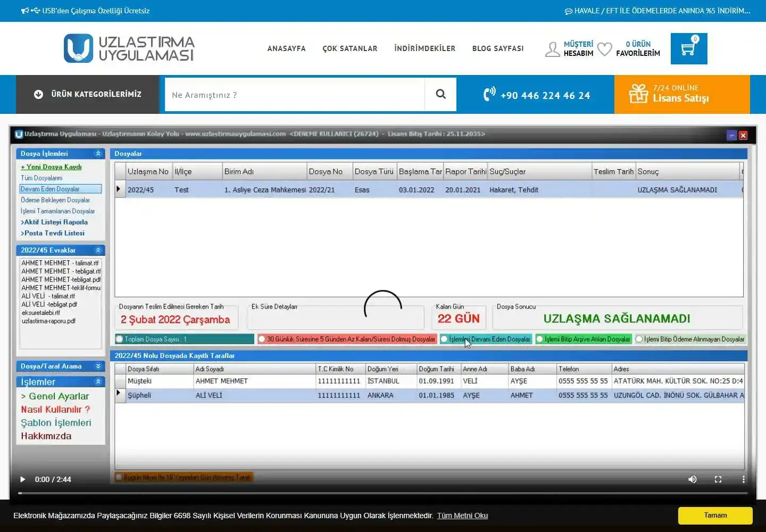Screen dimensions: 766x532
Task: Select 30 Günlük Süresine 5 Günden Az radio
Action: pyautogui.click(x=262, y=339)
